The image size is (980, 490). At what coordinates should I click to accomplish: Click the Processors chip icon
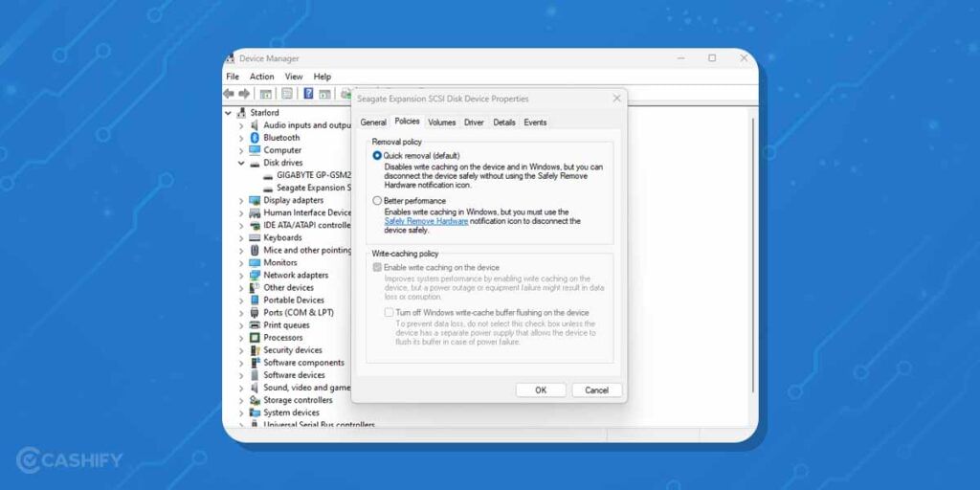tap(255, 338)
